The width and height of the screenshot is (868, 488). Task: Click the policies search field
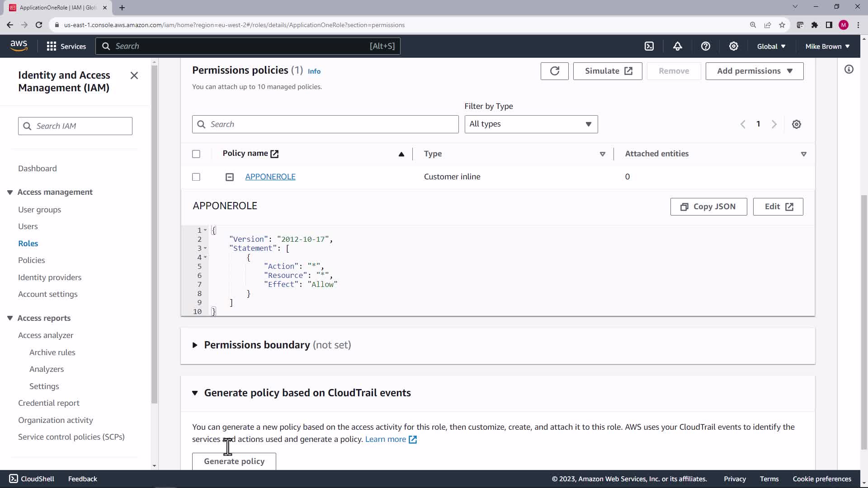[325, 124]
